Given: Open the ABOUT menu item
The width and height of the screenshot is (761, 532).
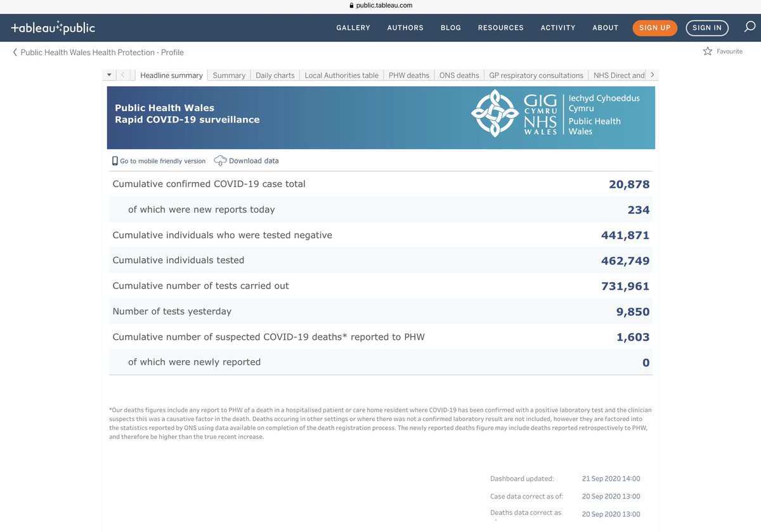Looking at the screenshot, I should tap(606, 28).
